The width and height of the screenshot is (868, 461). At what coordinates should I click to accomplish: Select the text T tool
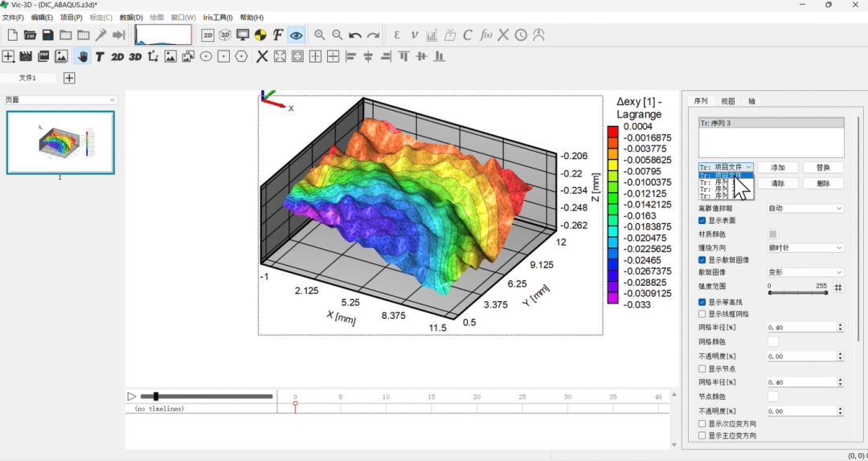100,56
